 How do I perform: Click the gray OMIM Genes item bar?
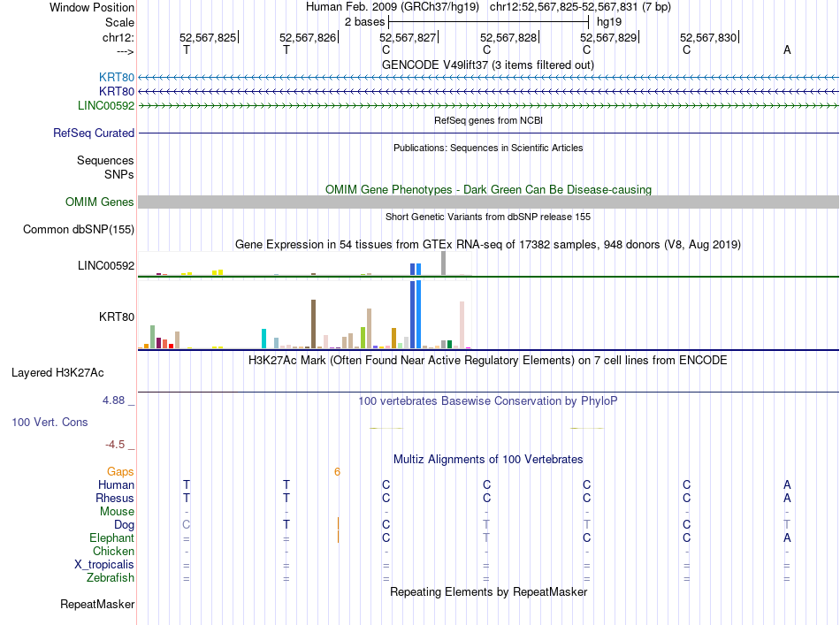point(488,202)
